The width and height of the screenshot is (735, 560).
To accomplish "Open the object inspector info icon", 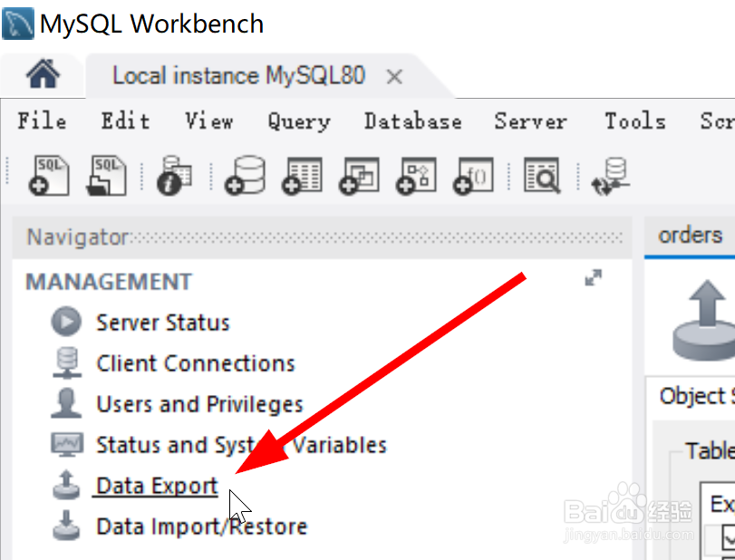I will point(174,176).
